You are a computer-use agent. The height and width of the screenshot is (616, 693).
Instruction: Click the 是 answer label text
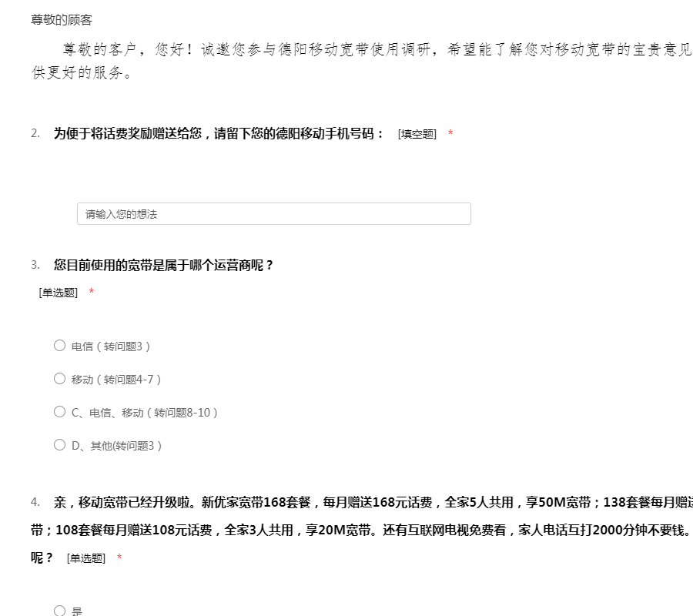77,611
